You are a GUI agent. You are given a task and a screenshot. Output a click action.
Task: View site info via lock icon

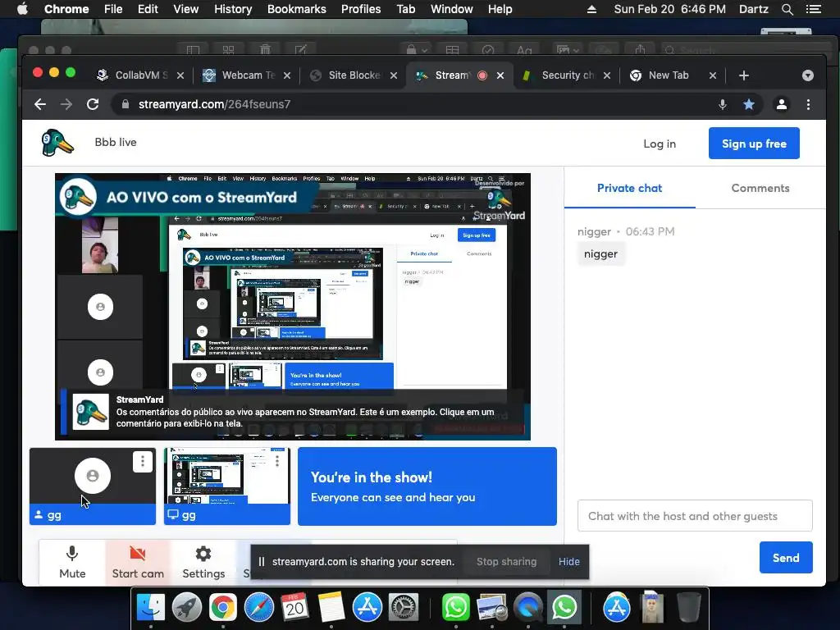(x=126, y=104)
